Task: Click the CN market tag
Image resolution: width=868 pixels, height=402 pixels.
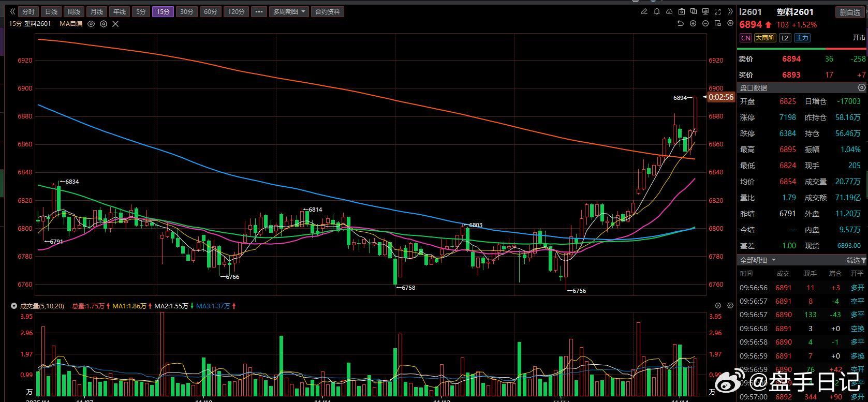Action: pos(745,38)
